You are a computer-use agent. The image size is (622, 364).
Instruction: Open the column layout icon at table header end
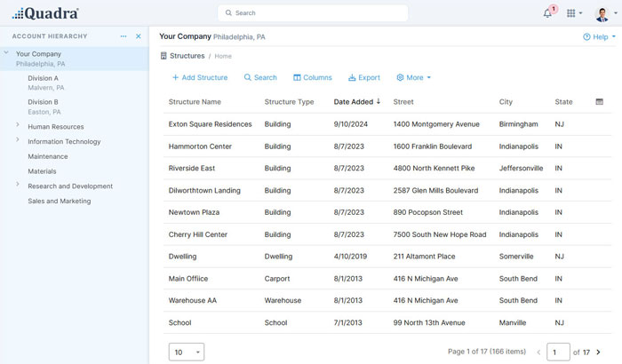pos(600,102)
